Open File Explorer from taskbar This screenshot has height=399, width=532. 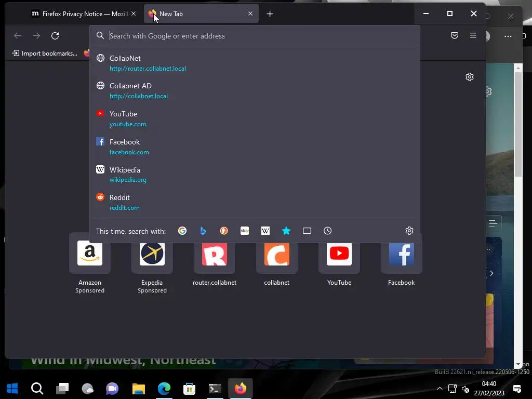point(138,388)
